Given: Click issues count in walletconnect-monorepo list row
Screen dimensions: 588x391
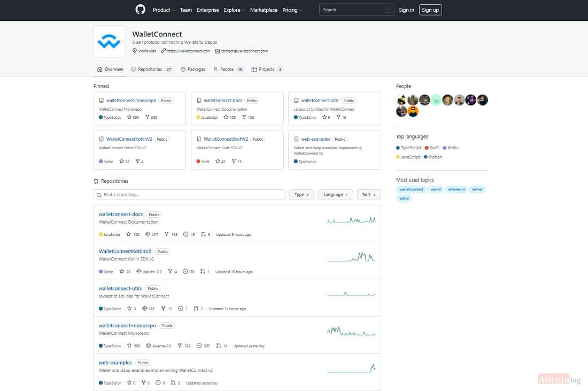Looking at the screenshot, I should [203, 346].
